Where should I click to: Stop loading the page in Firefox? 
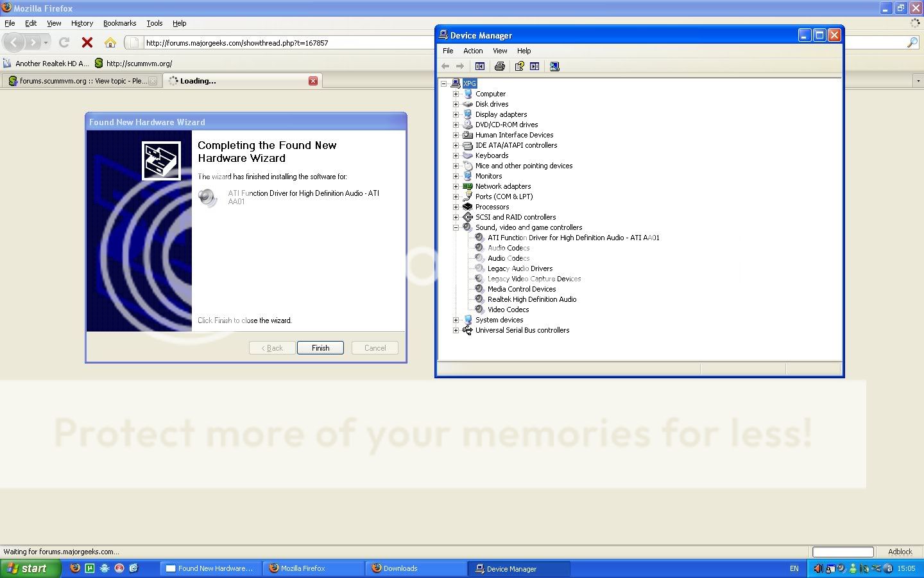87,42
